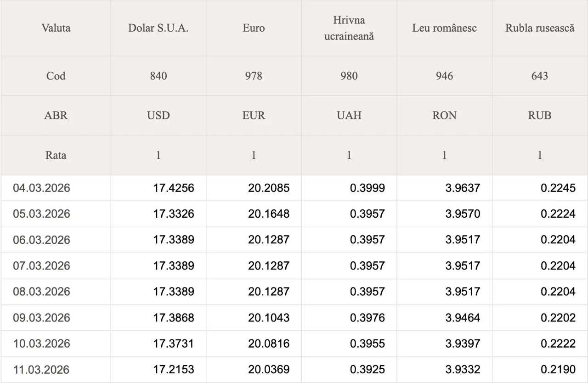Click the Dolar S.U.A. column header
The width and height of the screenshot is (588, 383).
pos(158,28)
